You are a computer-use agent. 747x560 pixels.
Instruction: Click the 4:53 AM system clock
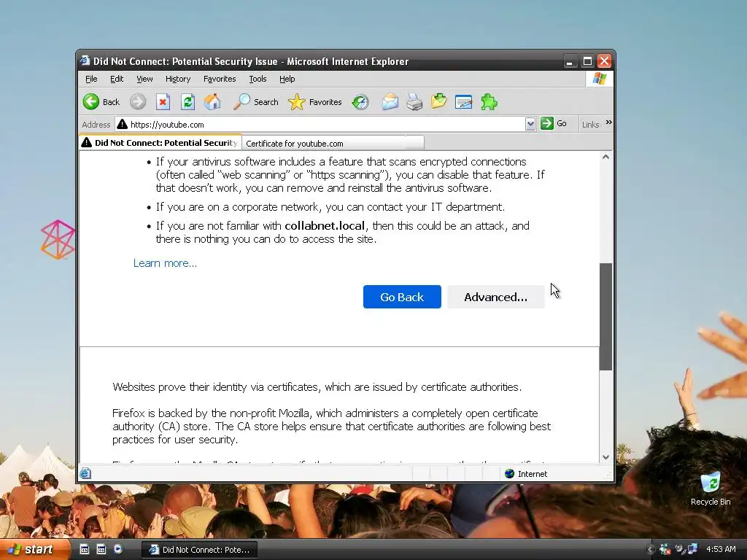720,549
